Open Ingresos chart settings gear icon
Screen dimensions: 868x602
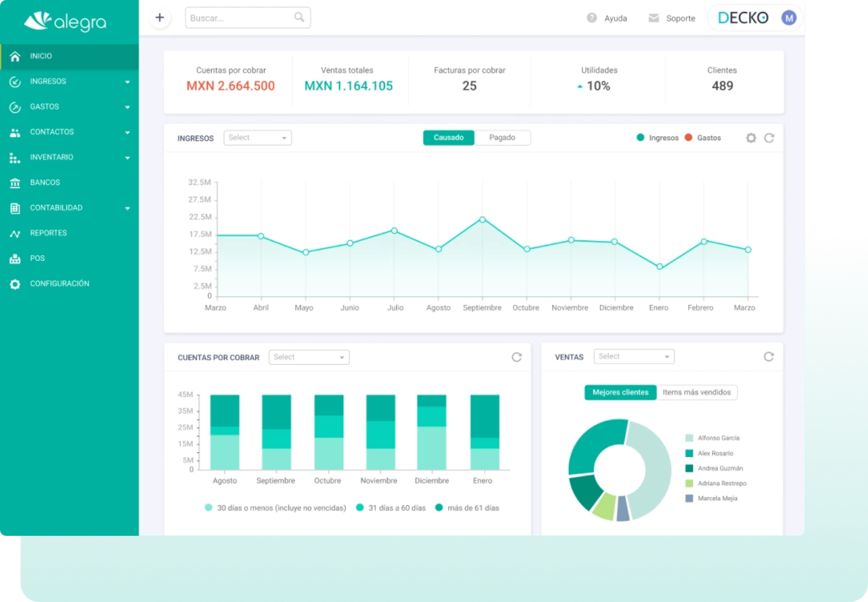click(751, 138)
